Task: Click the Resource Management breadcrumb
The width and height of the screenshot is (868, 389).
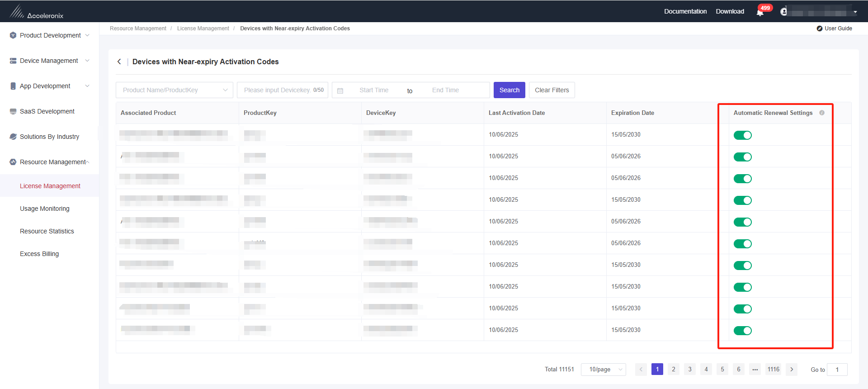Action: (x=138, y=28)
